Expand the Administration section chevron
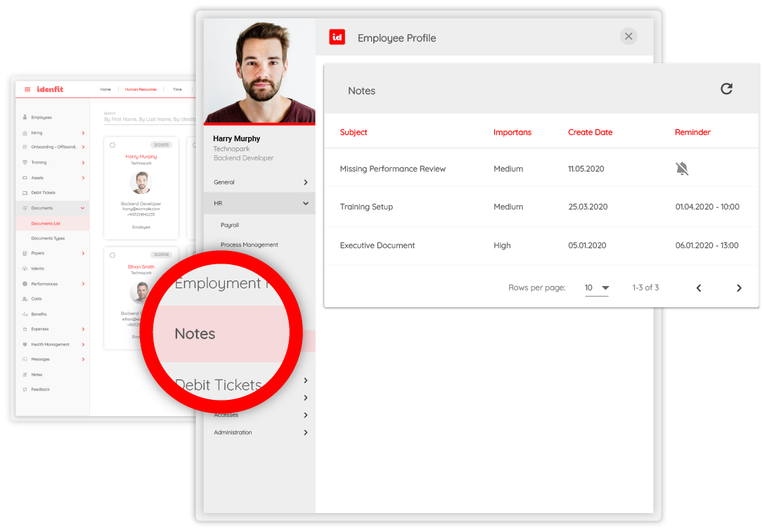762x532 pixels. 306,432
